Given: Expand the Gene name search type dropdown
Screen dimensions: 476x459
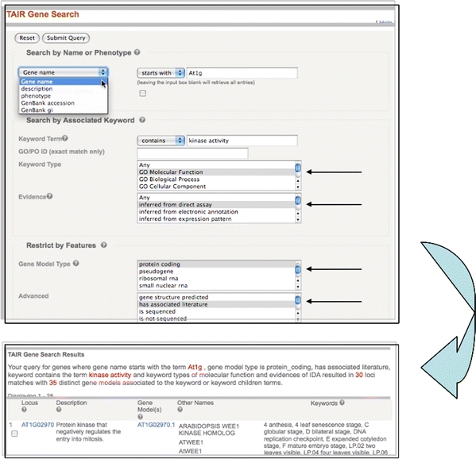Looking at the screenshot, I should pos(63,72).
